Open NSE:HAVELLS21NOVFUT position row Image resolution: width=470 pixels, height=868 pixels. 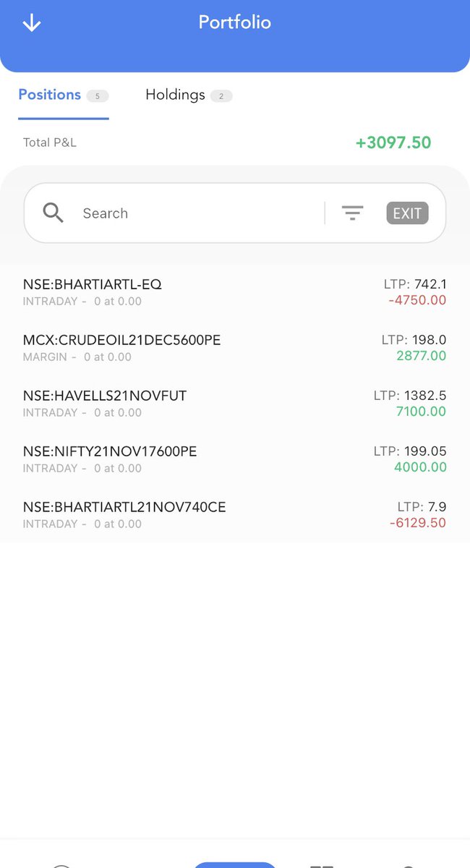pos(235,404)
